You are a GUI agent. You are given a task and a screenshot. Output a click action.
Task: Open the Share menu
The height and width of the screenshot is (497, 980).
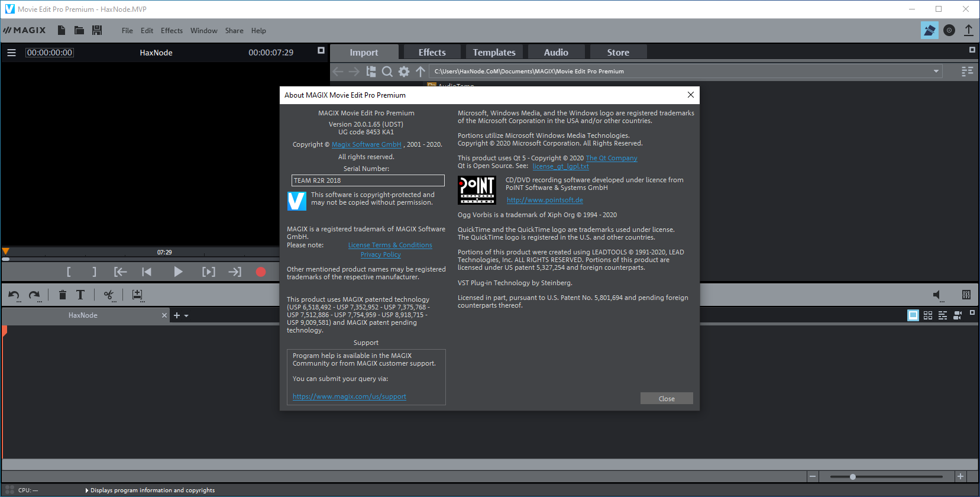click(x=234, y=31)
